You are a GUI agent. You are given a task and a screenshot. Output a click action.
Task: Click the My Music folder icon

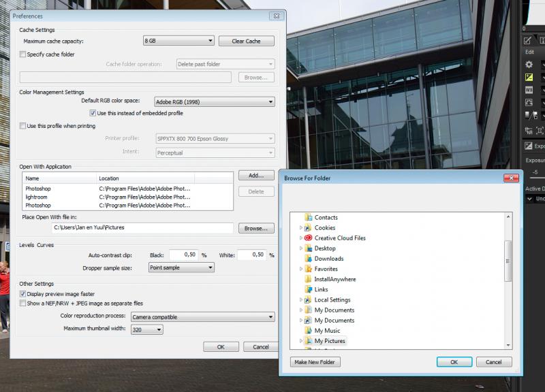coord(308,331)
